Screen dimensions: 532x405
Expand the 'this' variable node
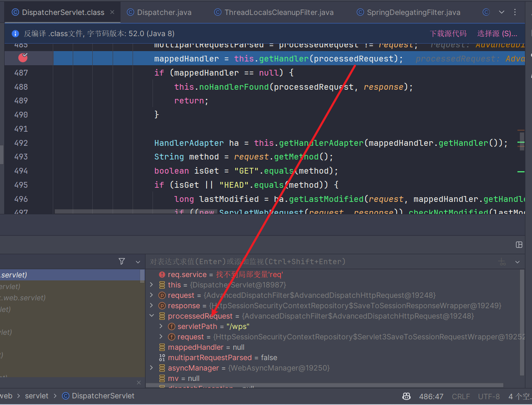pos(152,285)
